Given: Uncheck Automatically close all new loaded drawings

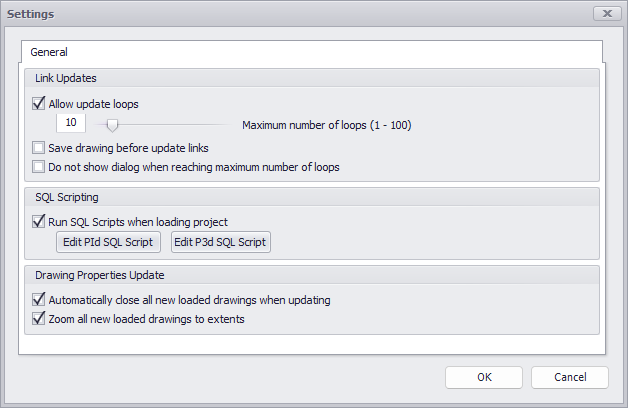Looking at the screenshot, I should 40,299.
